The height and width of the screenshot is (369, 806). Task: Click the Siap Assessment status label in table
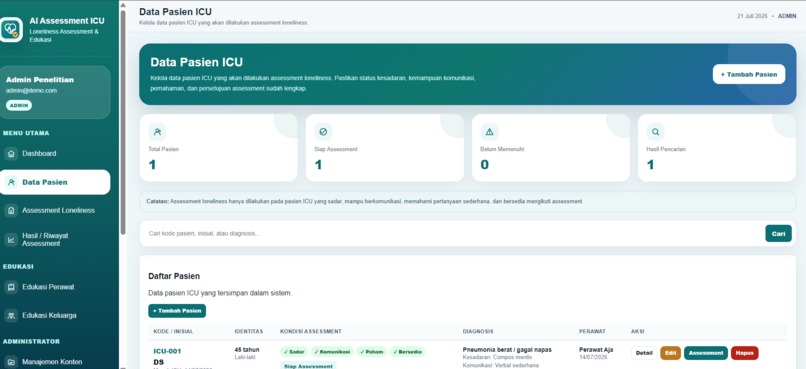click(308, 366)
